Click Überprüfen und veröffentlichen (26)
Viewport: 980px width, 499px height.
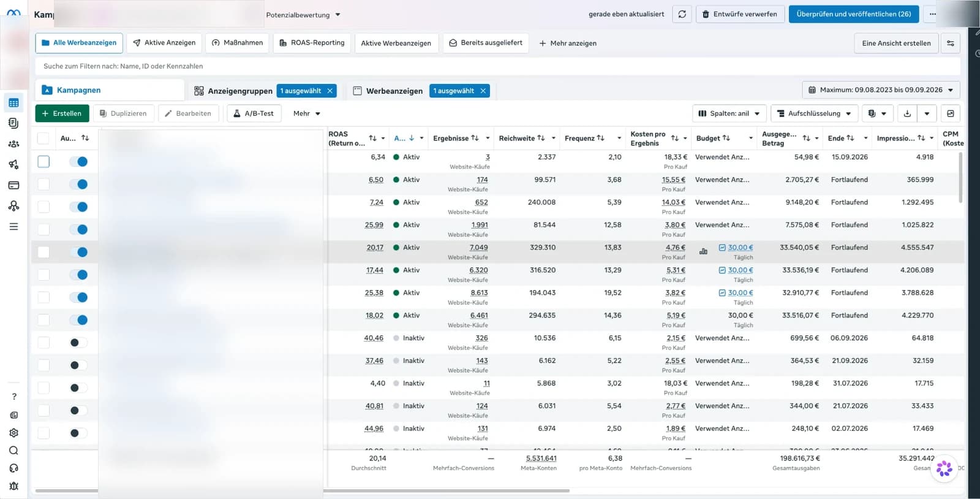pyautogui.click(x=853, y=14)
